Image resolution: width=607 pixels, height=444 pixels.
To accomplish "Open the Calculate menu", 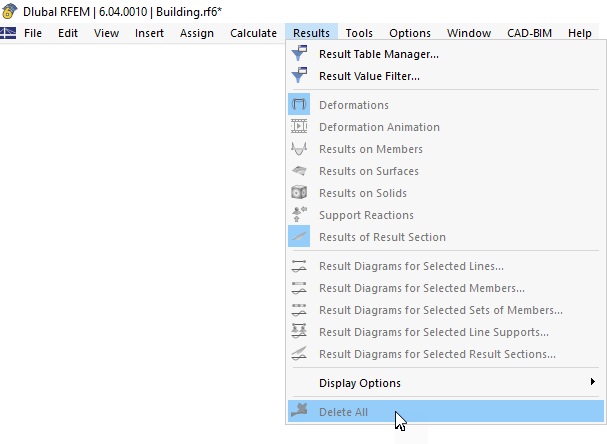I will point(253,33).
